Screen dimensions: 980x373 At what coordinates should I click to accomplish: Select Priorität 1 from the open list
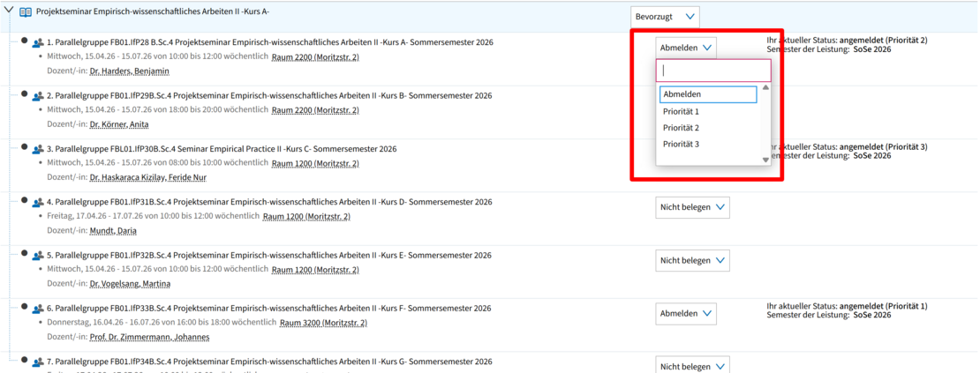coord(681,112)
